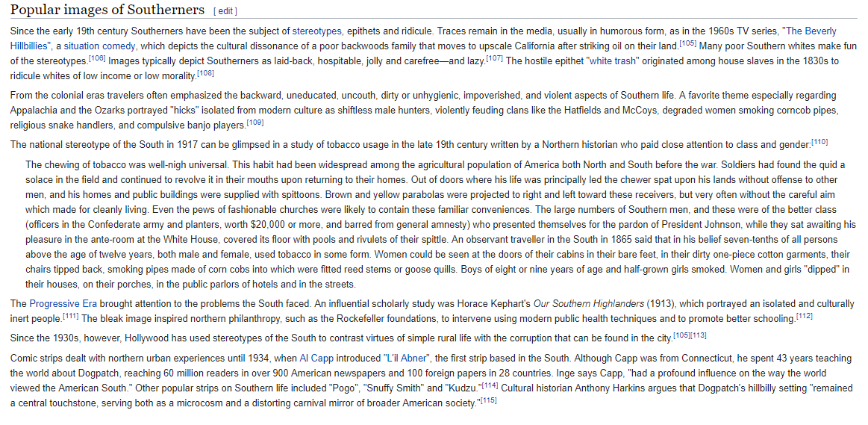
Task: Click citation 114 after "Kudzu"
Action: tap(490, 385)
